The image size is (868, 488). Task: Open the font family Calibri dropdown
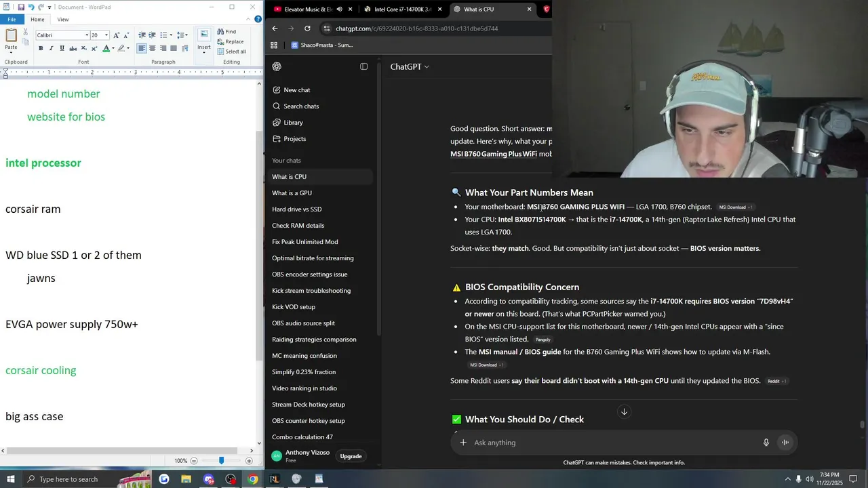tap(87, 35)
